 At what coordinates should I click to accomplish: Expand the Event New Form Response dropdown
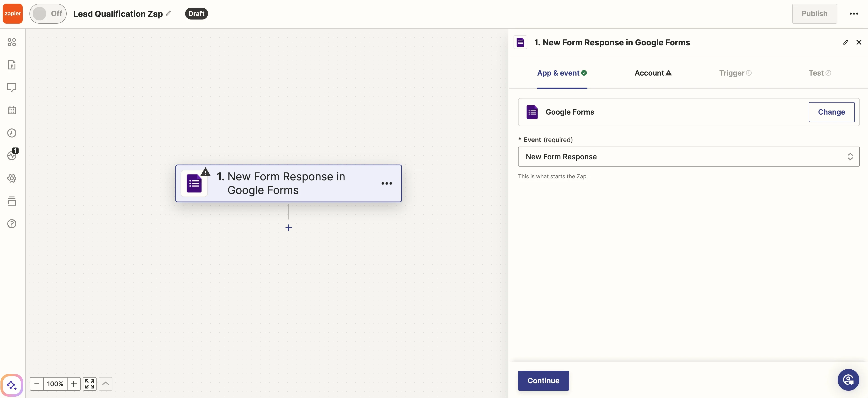689,157
